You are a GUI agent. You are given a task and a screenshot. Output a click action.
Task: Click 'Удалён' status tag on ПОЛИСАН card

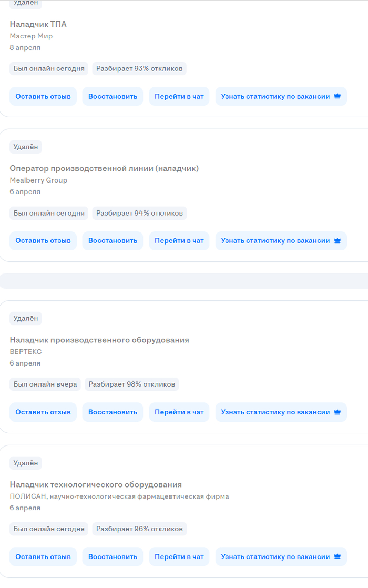point(26,463)
